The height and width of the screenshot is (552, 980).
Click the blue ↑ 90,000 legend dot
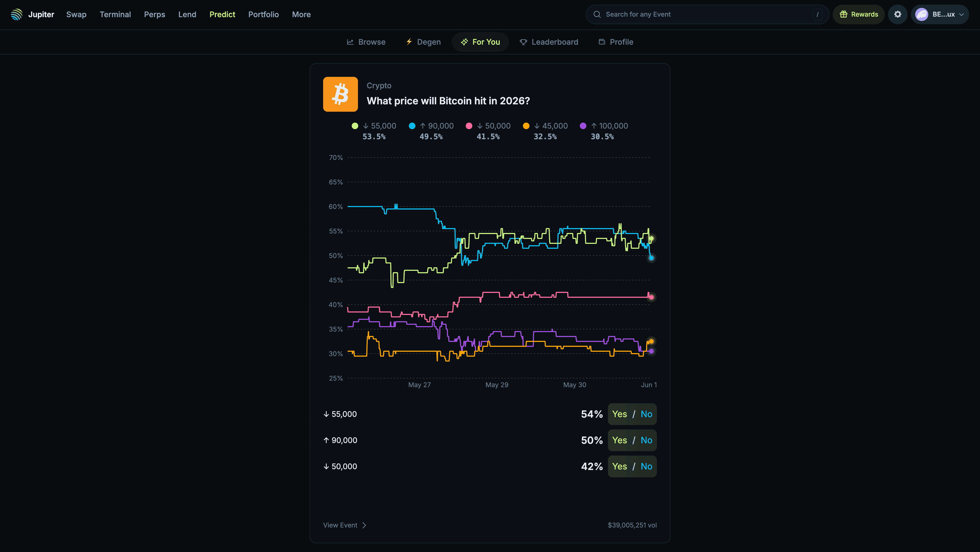(412, 126)
